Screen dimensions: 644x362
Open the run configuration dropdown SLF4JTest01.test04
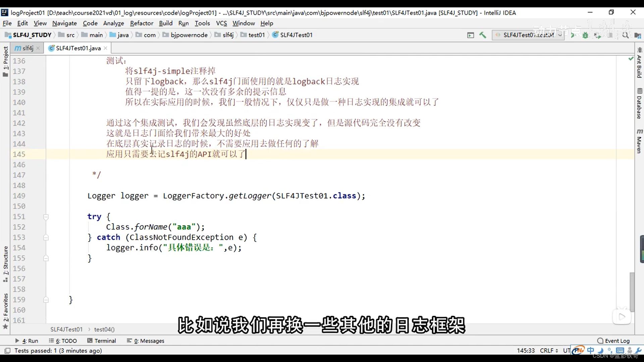coord(528,35)
